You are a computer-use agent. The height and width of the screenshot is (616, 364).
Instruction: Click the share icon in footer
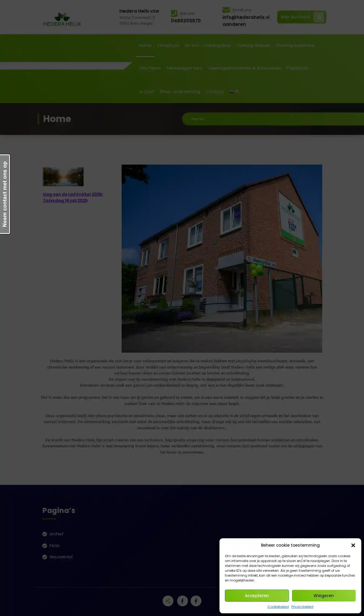168,601
